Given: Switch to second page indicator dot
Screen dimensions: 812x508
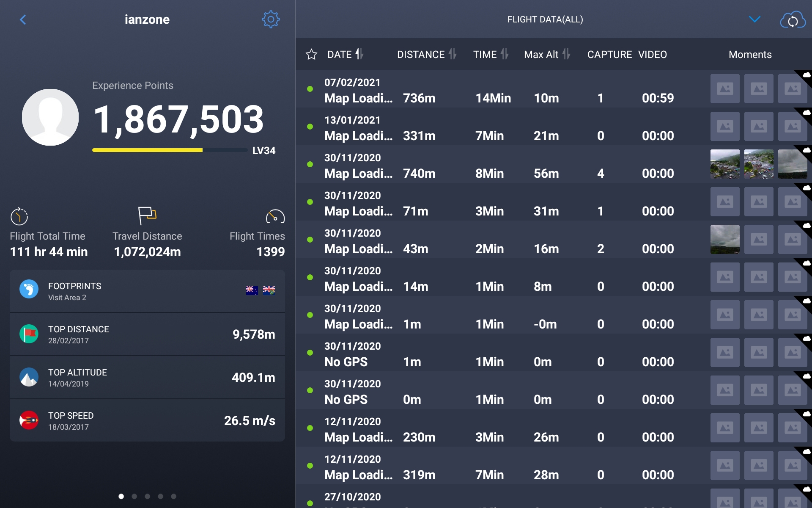Looking at the screenshot, I should (134, 496).
